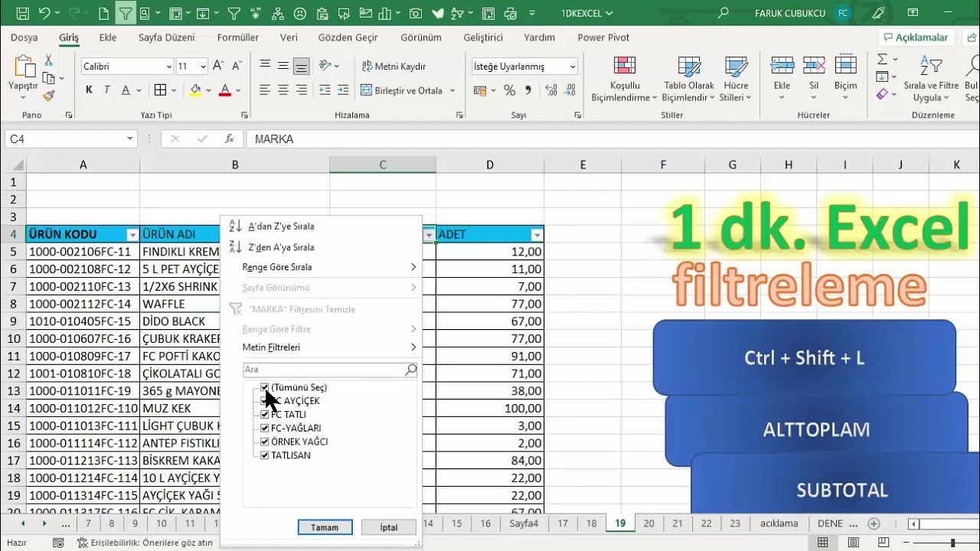Click the New blank document icon
This screenshot has height=551, width=980.
click(104, 13)
